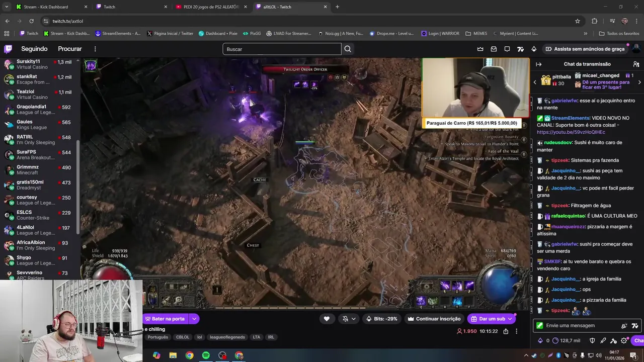The width and height of the screenshot is (644, 362).
Task: Collapse the chat panel arrow
Action: point(538,64)
